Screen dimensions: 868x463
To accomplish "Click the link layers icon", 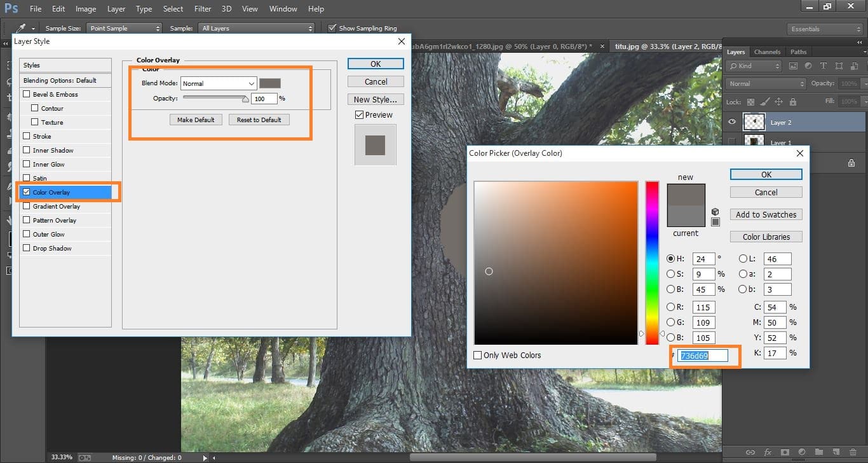I will click(x=750, y=452).
